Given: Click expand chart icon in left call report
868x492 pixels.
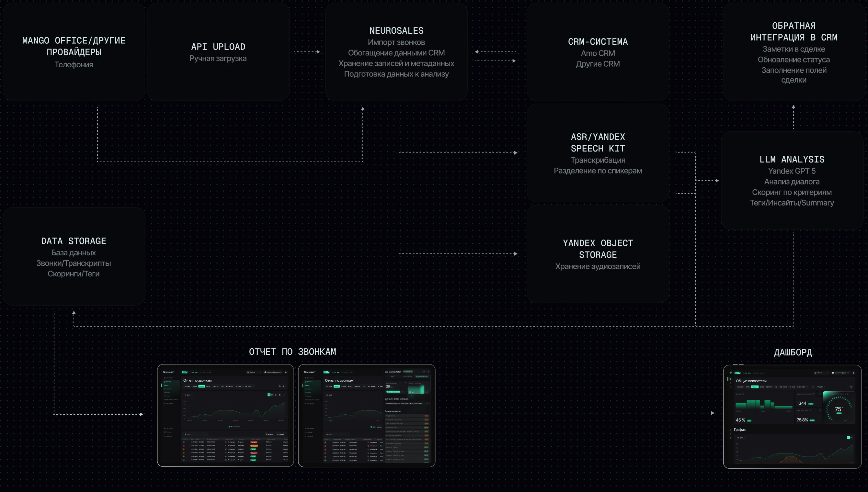Looking at the screenshot, I should point(284,395).
